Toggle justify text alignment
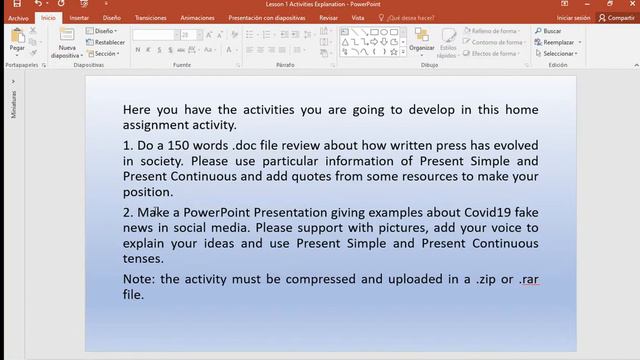Viewport: 640px width, 360px height. [282, 50]
